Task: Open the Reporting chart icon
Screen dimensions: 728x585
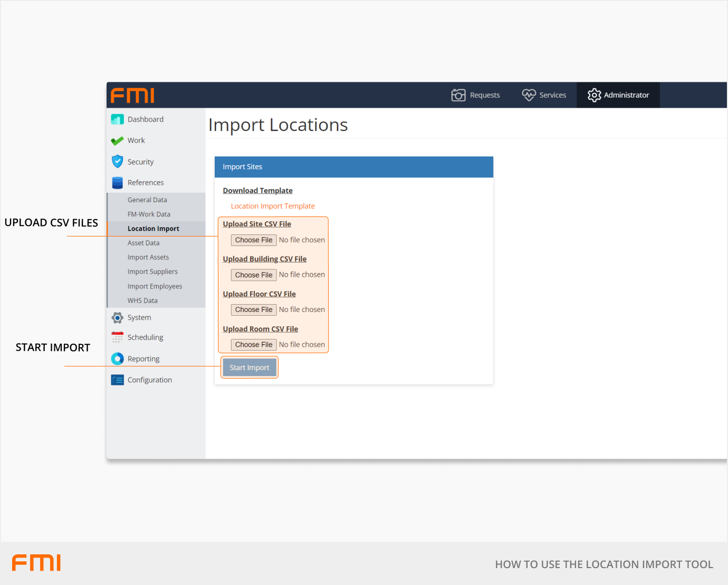Action: (x=117, y=359)
